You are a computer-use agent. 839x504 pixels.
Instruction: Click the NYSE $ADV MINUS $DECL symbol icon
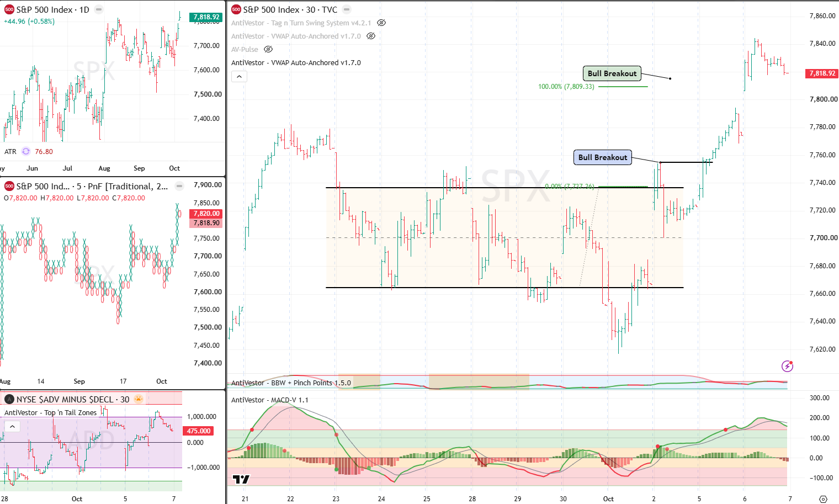[9, 399]
